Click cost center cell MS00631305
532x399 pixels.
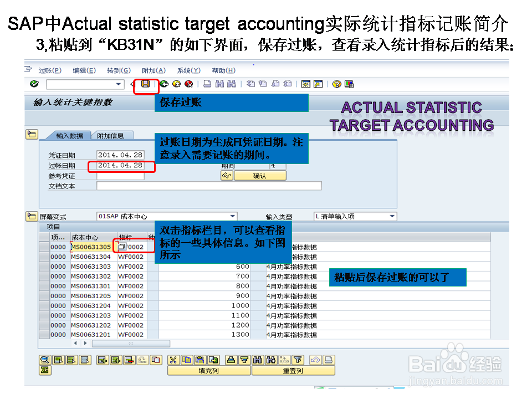point(91,247)
